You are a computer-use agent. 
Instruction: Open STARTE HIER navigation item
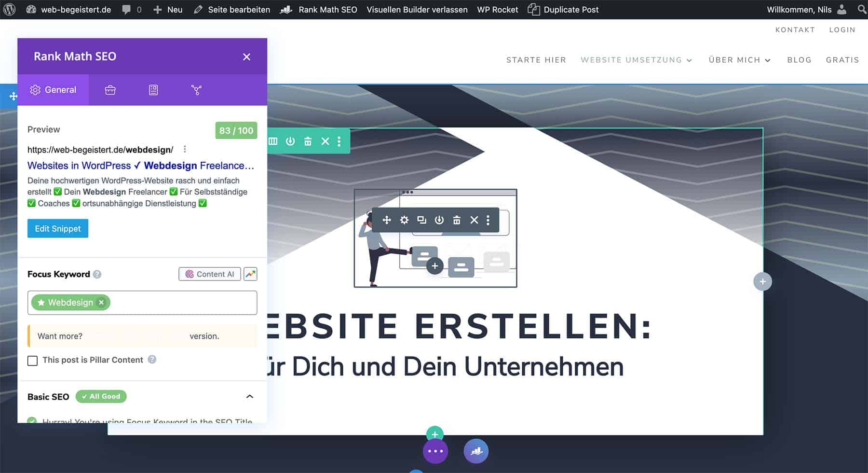(x=536, y=60)
